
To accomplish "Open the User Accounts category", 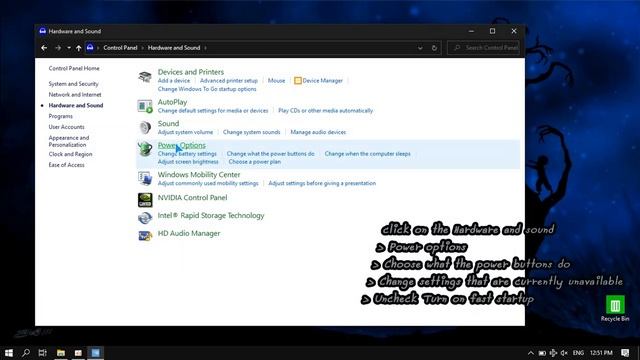I will click(67, 127).
